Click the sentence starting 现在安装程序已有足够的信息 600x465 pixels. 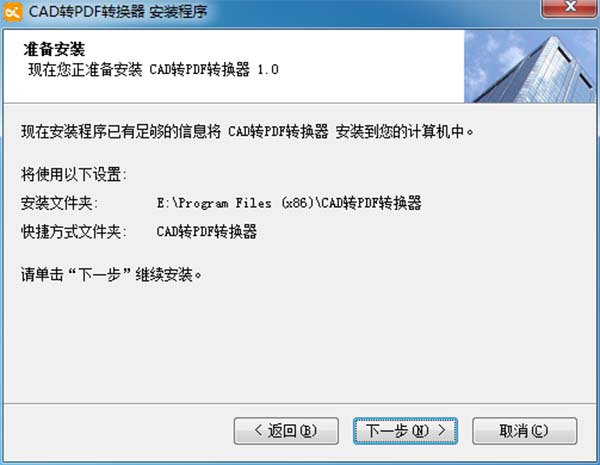(248, 132)
